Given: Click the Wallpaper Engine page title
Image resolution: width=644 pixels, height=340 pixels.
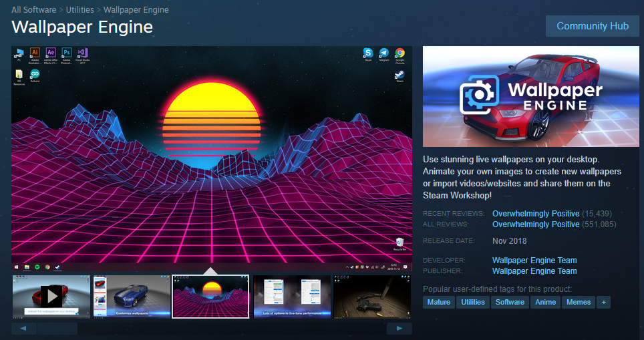Looking at the screenshot, I should (x=82, y=27).
